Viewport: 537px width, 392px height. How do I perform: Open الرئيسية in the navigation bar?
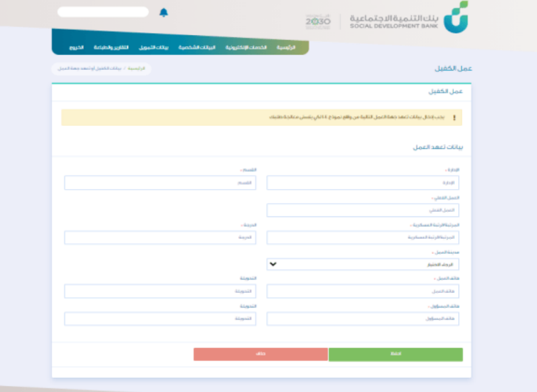pyautogui.click(x=286, y=47)
